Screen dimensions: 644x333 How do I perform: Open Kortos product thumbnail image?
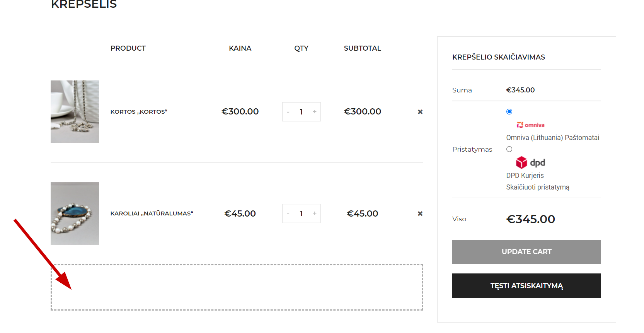75,112
